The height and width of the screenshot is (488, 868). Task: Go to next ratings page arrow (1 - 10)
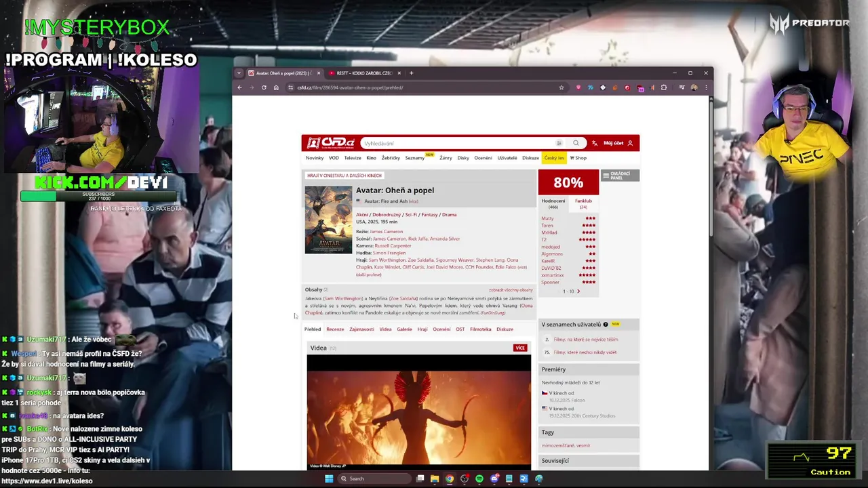click(x=578, y=291)
